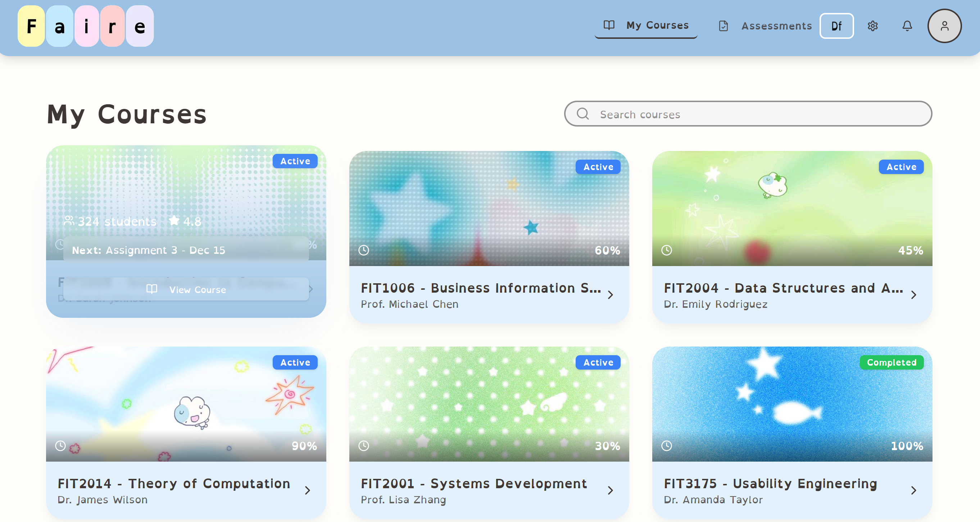This screenshot has height=522, width=980.
Task: Expand FIT2014 Theory of Computation chevron
Action: pyautogui.click(x=307, y=490)
